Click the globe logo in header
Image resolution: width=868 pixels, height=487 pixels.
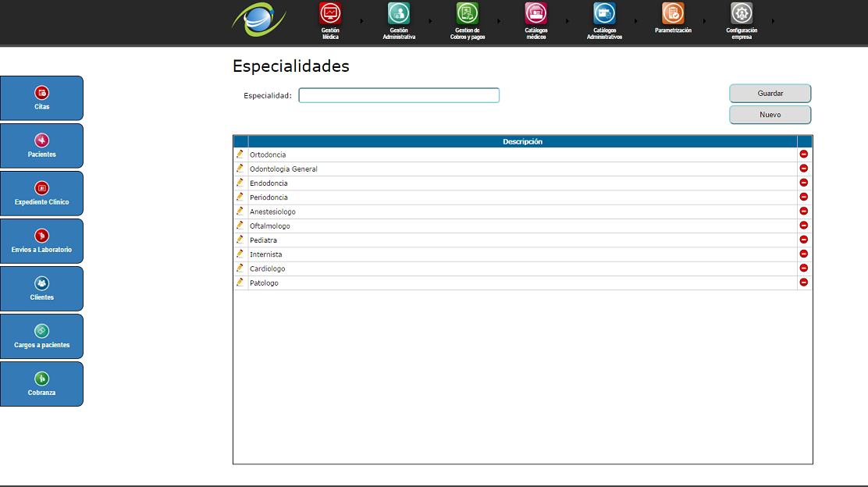[258, 20]
